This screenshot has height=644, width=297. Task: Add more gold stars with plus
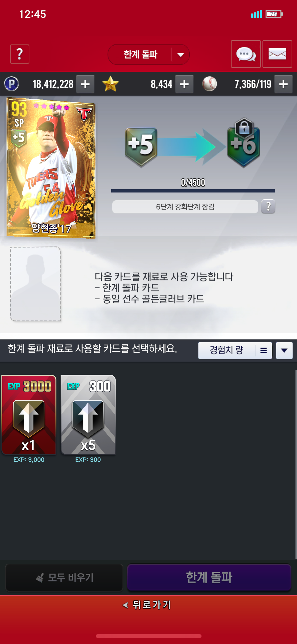pos(184,84)
